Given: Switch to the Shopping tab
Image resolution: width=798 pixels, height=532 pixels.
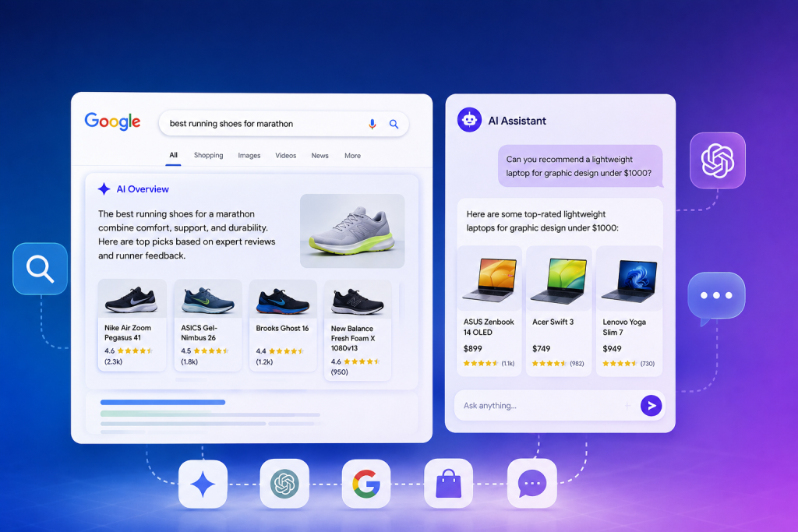Looking at the screenshot, I should point(208,155).
